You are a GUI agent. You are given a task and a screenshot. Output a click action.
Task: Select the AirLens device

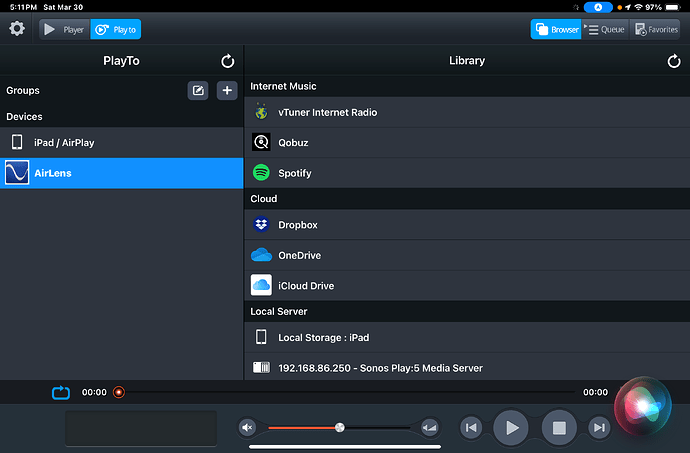pos(121,173)
